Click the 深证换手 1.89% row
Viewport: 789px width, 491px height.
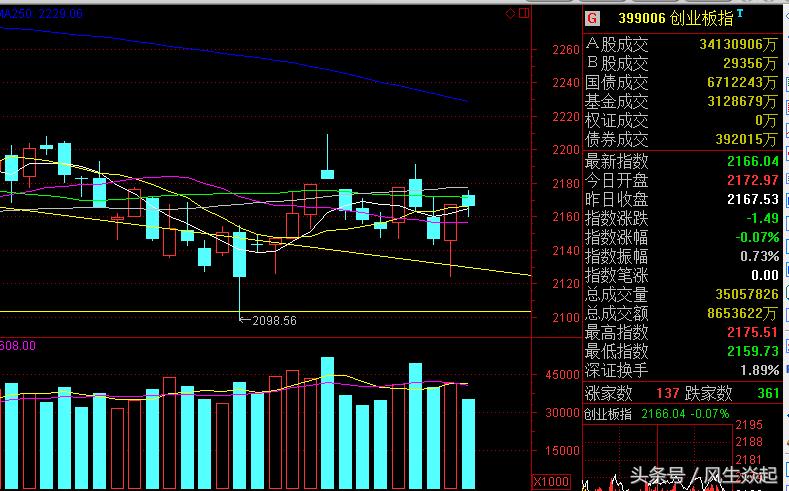pos(681,370)
